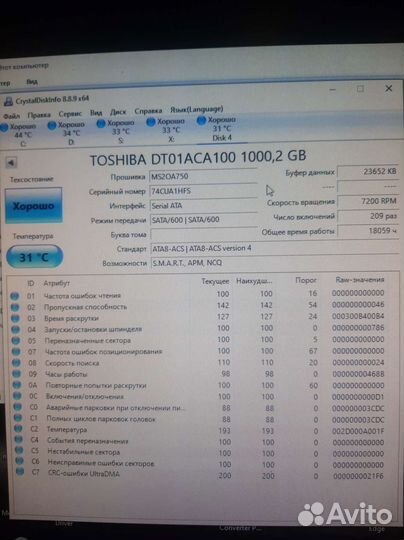Select the Частота ошибок чтения row
This screenshot has width=404, height=540.
click(x=197, y=295)
